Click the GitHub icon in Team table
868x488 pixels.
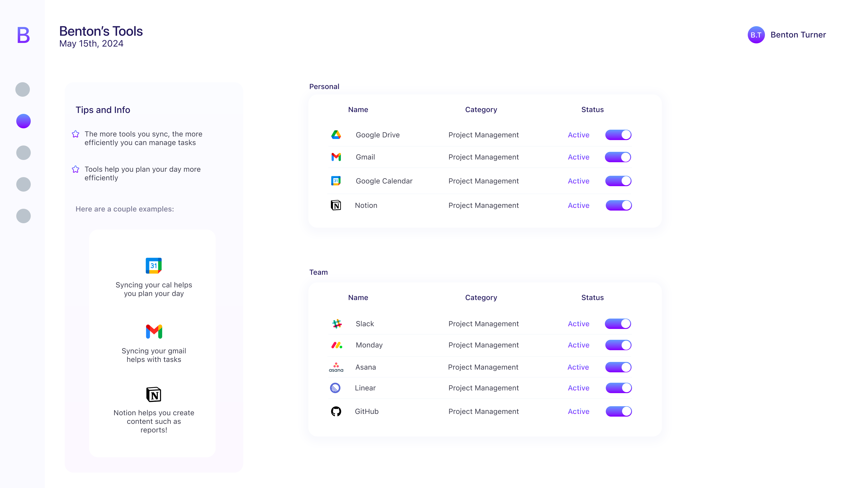tap(336, 411)
